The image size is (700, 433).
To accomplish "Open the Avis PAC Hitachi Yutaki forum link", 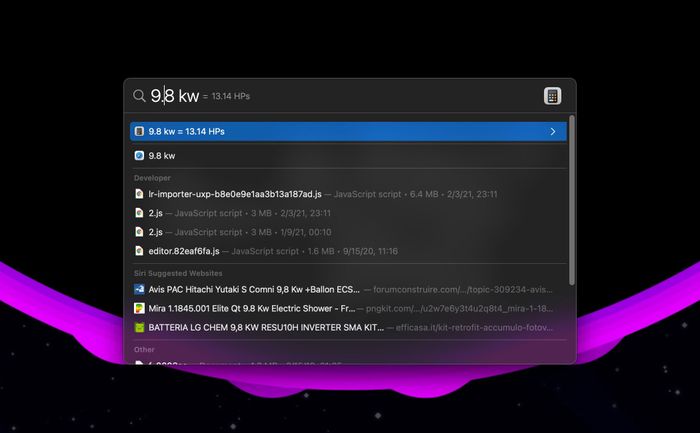I will 348,289.
